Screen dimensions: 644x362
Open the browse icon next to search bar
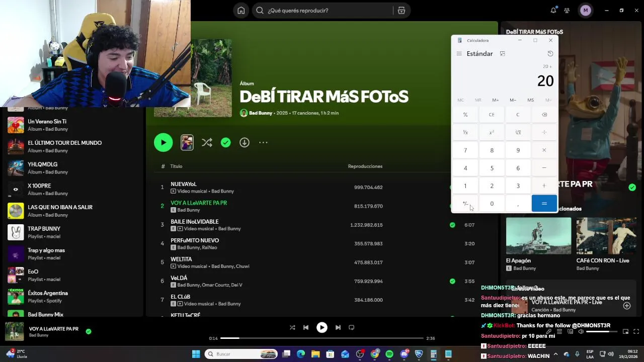401,11
